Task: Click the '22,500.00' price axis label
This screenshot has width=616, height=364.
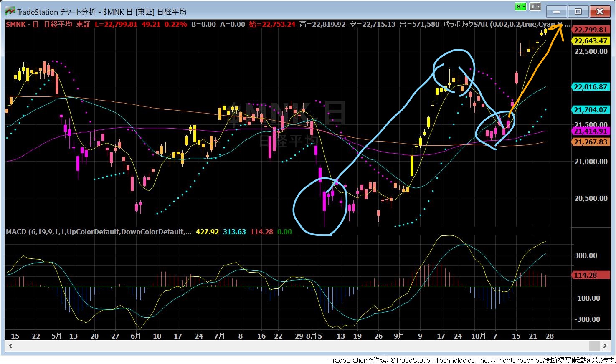Action: click(591, 51)
